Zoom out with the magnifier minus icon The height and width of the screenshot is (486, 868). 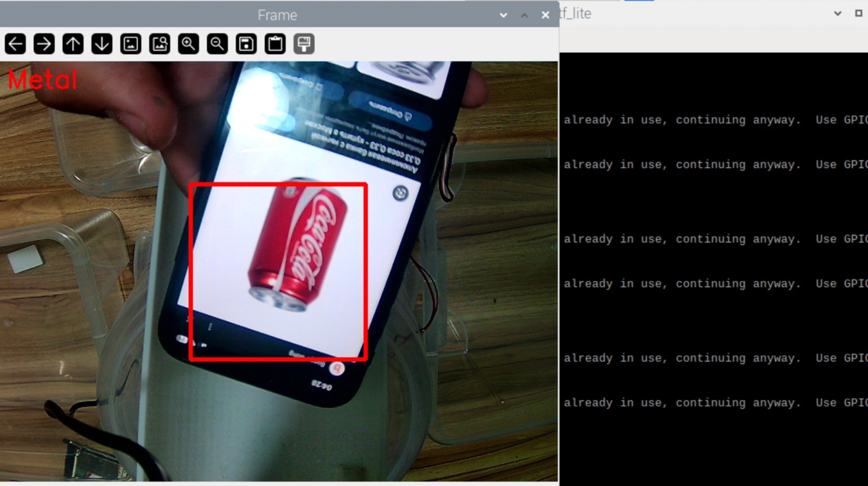[218, 44]
